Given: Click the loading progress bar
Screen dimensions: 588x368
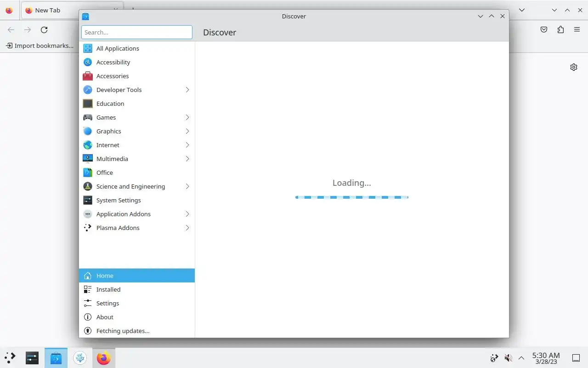Looking at the screenshot, I should (352, 197).
